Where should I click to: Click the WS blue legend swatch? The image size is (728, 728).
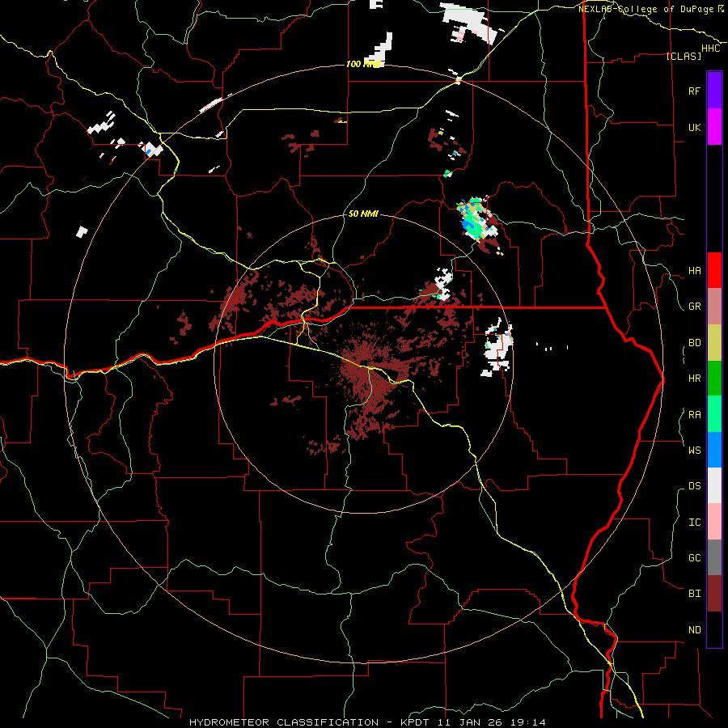tap(714, 450)
